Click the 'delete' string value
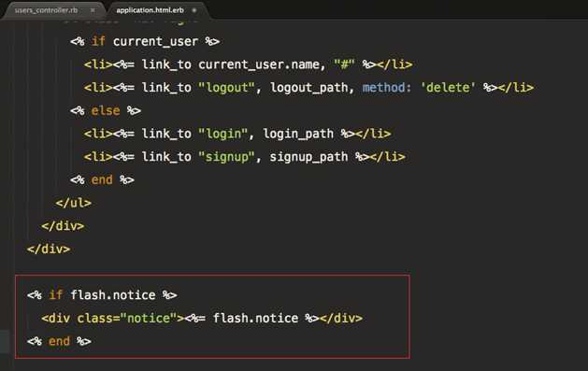 [x=448, y=88]
